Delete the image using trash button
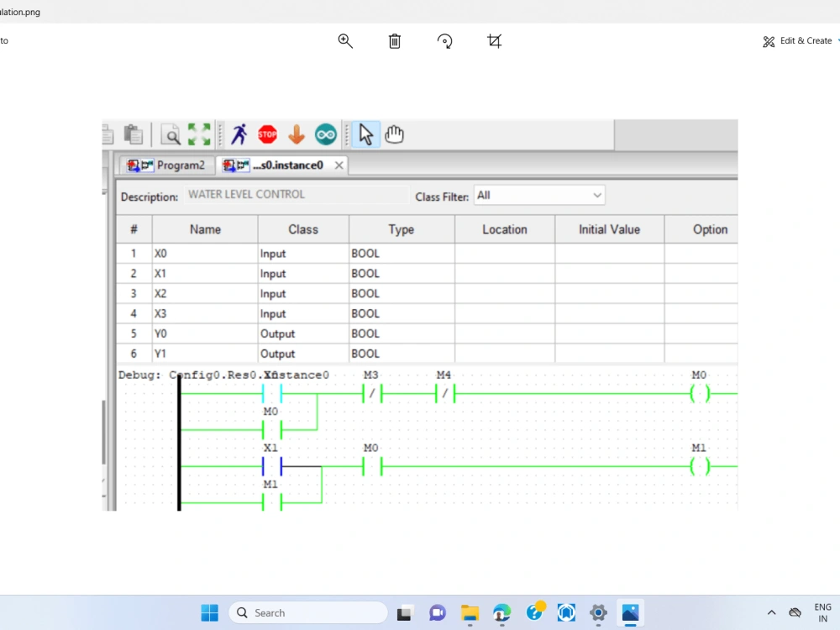Image resolution: width=840 pixels, height=630 pixels. click(394, 40)
